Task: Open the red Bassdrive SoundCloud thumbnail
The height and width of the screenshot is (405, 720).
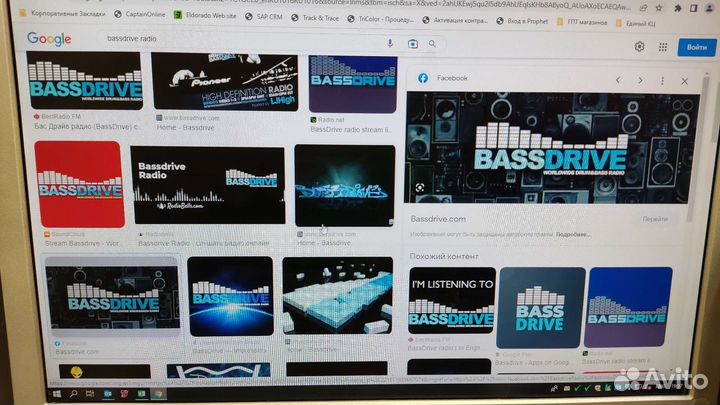Action: point(79,184)
